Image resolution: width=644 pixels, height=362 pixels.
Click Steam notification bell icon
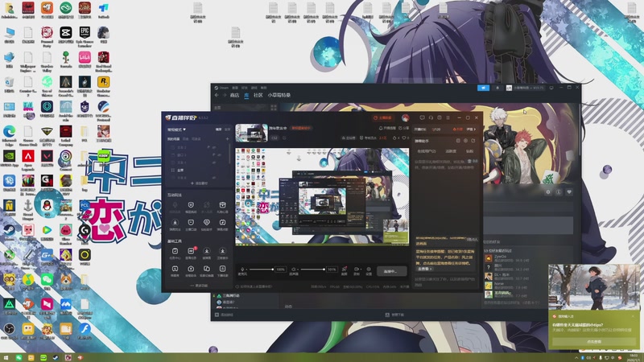pyautogui.click(x=497, y=88)
